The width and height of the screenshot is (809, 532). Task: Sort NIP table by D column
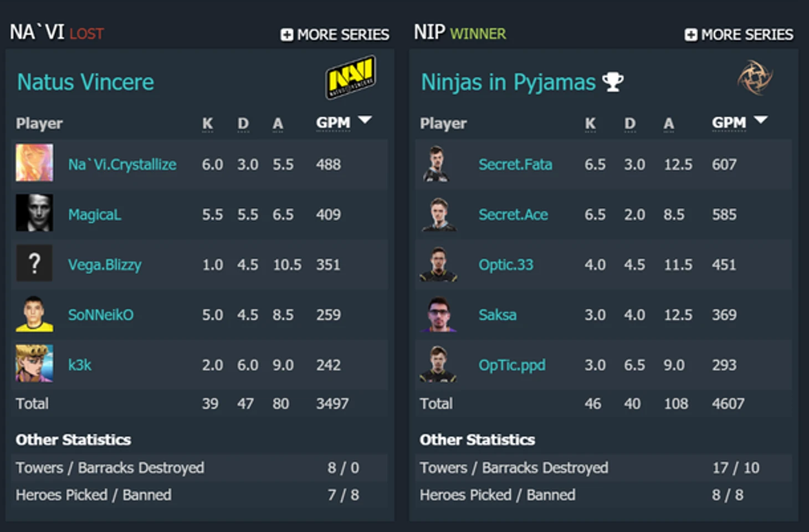coord(630,123)
